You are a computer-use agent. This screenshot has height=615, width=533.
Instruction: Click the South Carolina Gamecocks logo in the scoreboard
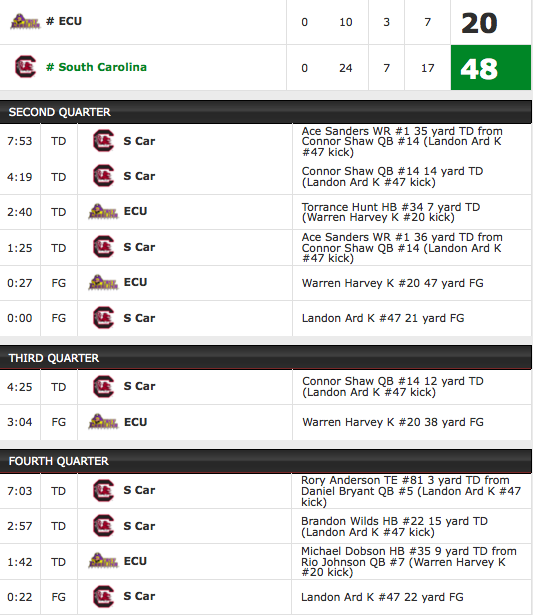25,67
